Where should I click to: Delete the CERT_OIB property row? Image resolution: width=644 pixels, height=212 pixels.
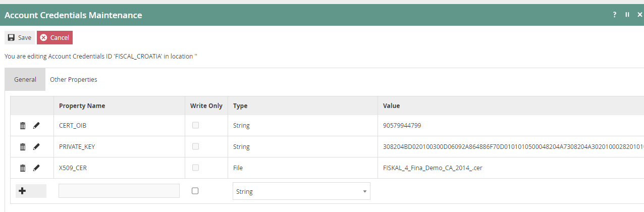[x=23, y=126]
